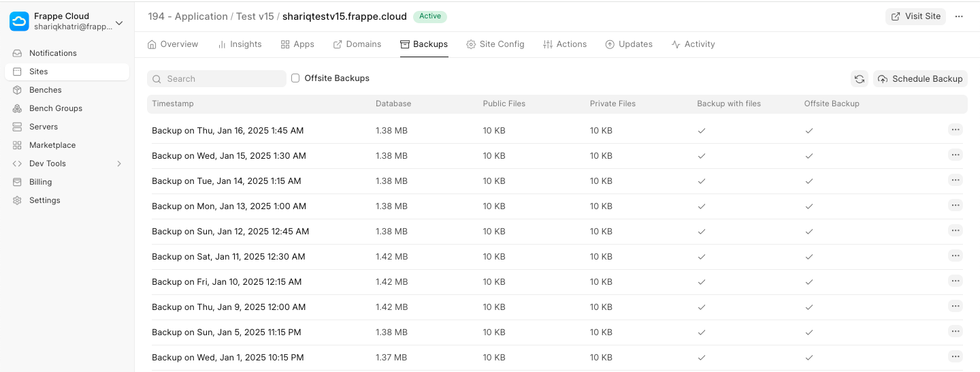Image resolution: width=980 pixels, height=372 pixels.
Task: Switch to the Insights tab
Action: (x=240, y=44)
